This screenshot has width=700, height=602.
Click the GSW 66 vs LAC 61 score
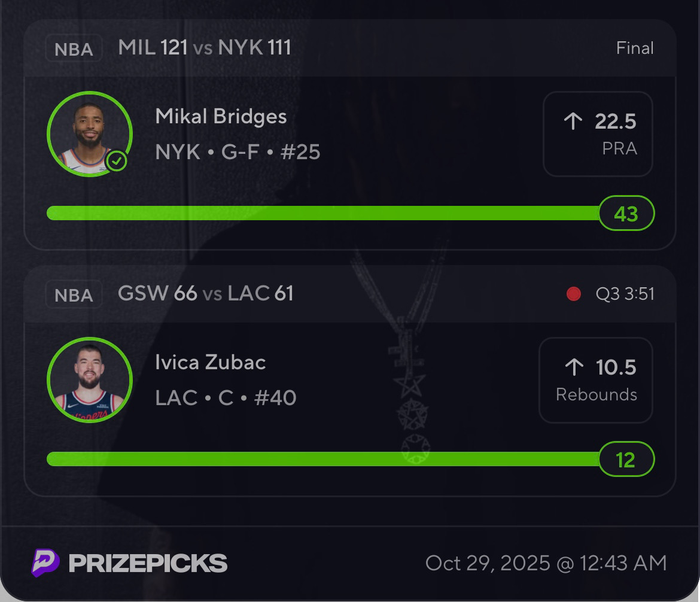click(x=206, y=293)
